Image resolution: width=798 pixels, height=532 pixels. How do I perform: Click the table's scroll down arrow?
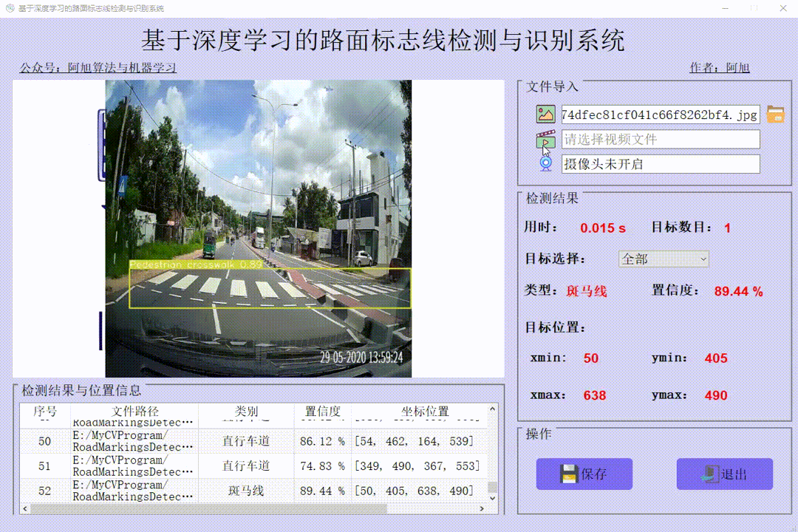492,499
